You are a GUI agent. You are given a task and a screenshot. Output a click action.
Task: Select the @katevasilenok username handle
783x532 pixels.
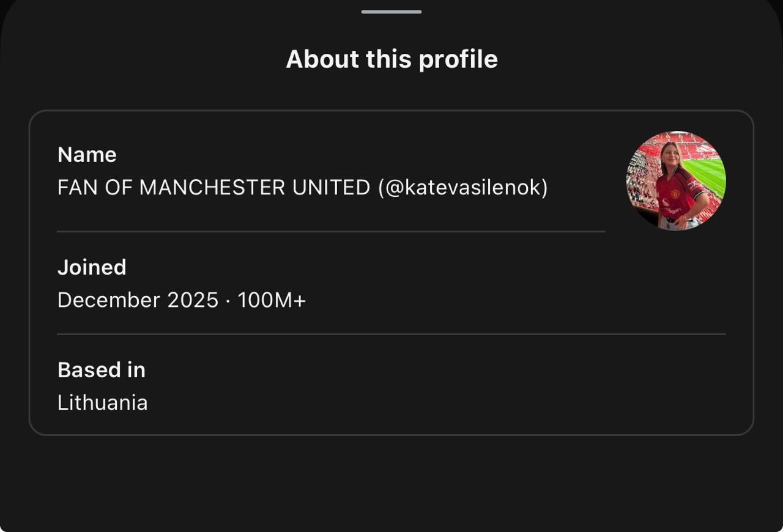(x=463, y=188)
